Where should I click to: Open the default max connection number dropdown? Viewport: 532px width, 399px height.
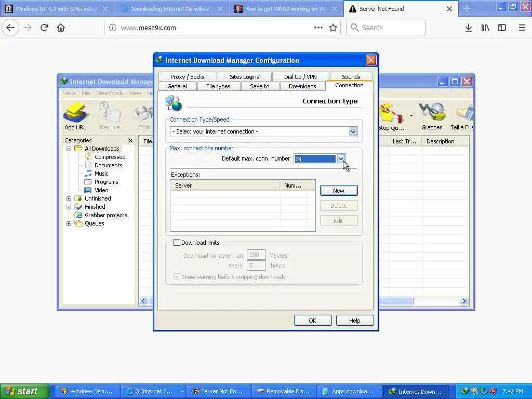341,158
